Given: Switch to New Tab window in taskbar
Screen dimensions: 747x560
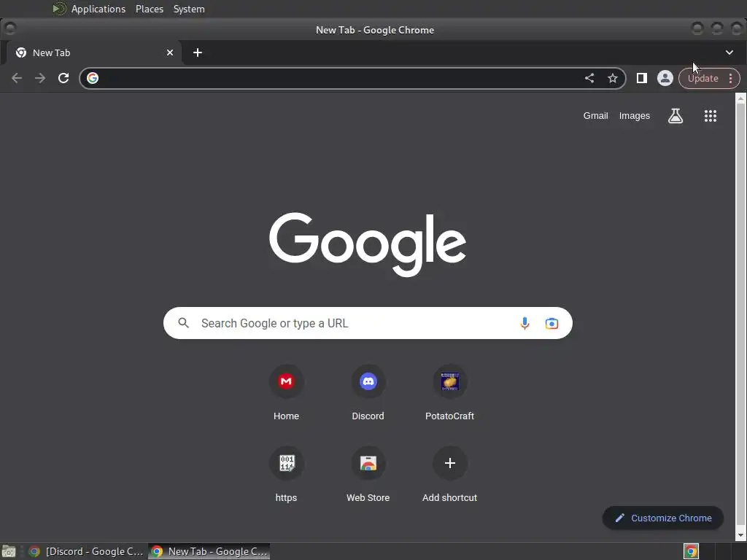Looking at the screenshot, I should [x=209, y=551].
